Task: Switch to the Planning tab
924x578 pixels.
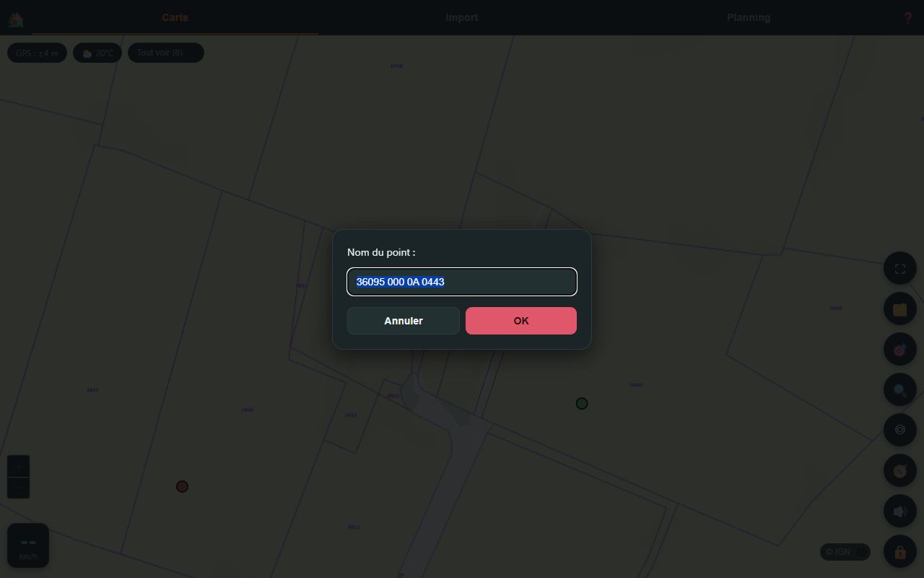Action: coord(749,17)
